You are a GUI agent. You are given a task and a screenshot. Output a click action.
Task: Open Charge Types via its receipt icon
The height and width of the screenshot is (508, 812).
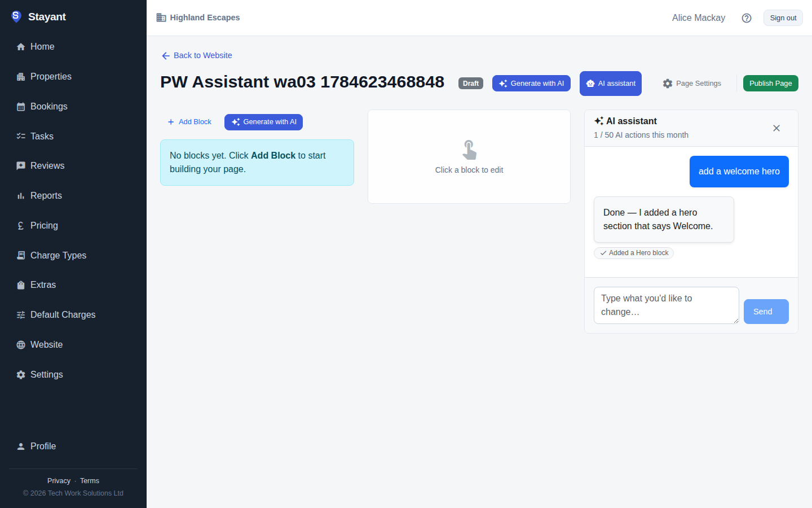click(x=21, y=255)
